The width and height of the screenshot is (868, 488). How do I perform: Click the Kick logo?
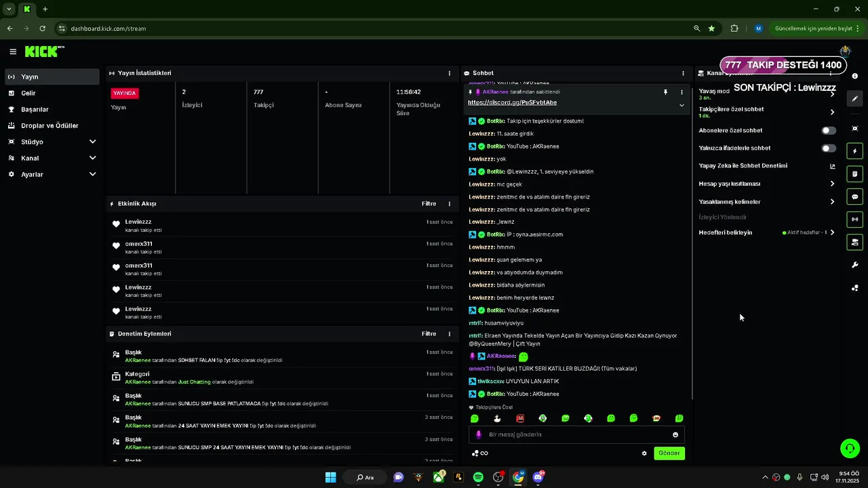[44, 52]
